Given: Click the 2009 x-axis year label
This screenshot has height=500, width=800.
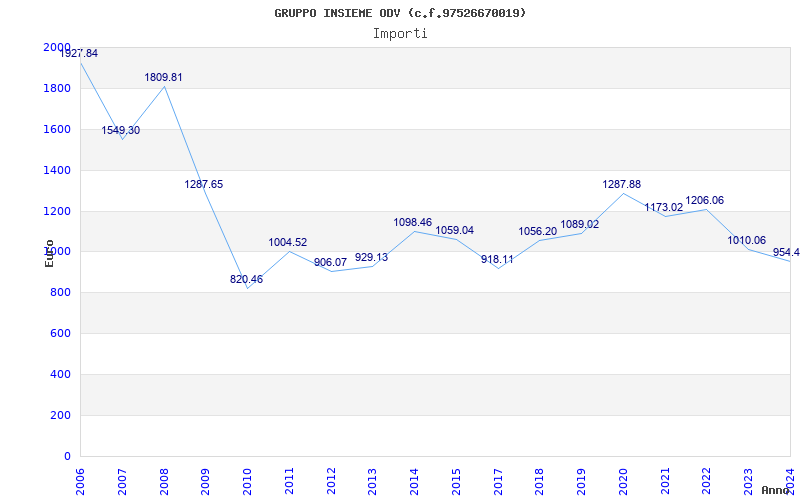Looking at the screenshot, I should coord(206,482).
